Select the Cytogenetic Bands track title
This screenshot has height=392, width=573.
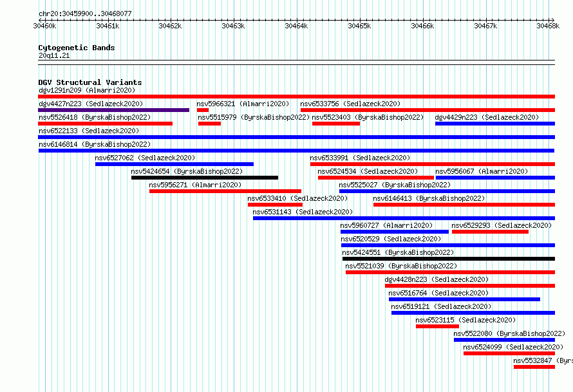77,48
